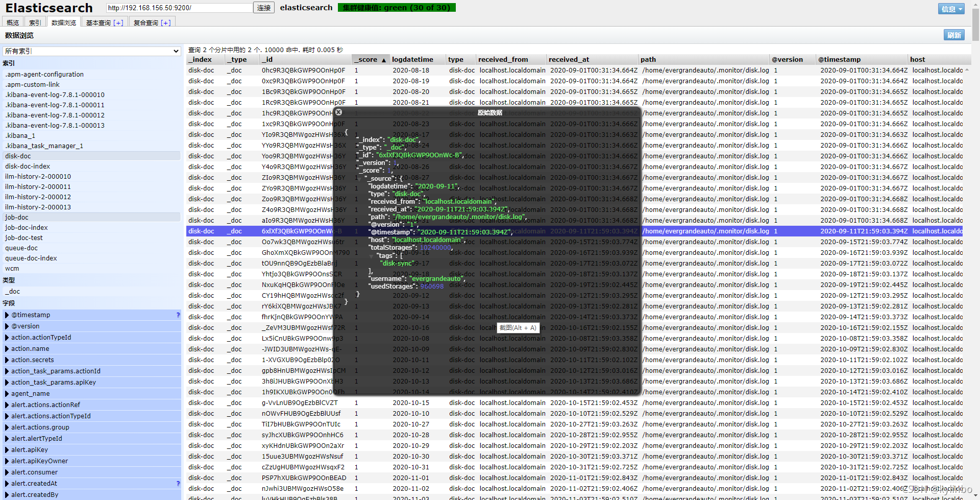Select the wcm index

92,269
